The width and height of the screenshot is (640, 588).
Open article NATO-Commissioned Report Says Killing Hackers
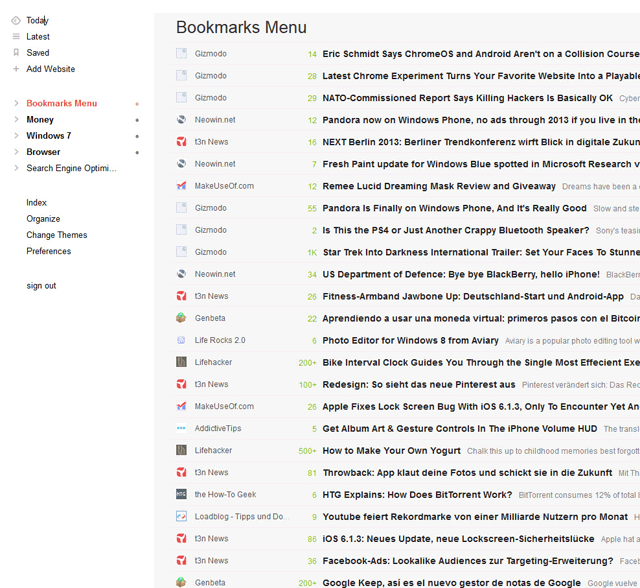pyautogui.click(x=467, y=98)
